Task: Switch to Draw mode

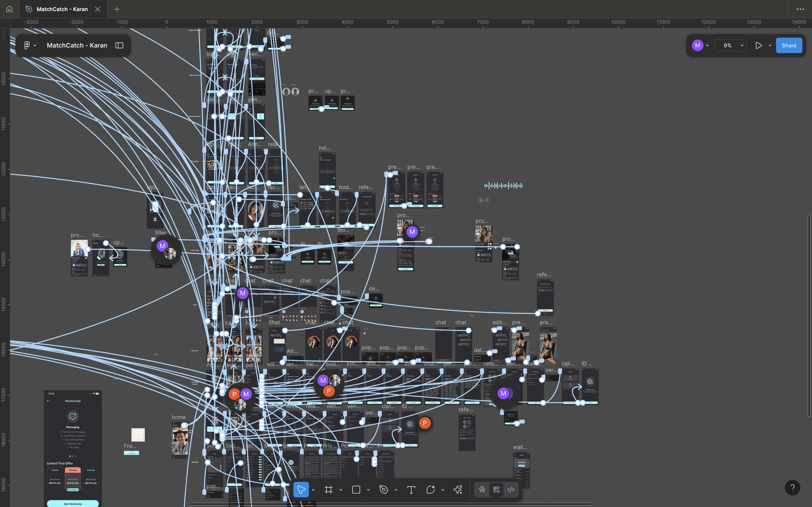Action: tap(481, 490)
